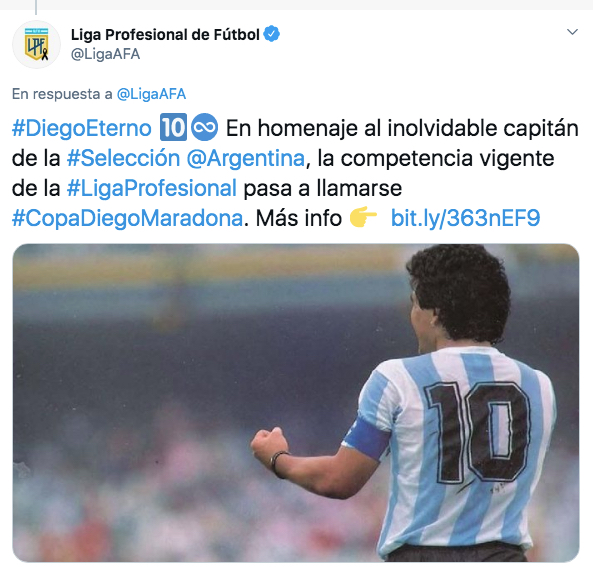Click the number 10 emoji icon
Image resolution: width=593 pixels, height=567 pixels.
point(173,127)
